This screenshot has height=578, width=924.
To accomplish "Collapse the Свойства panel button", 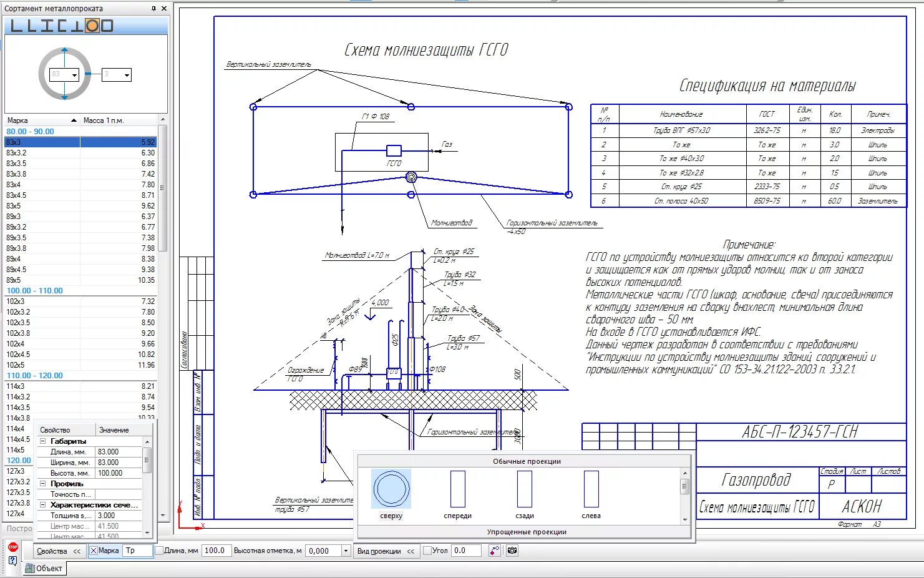I will tap(59, 551).
